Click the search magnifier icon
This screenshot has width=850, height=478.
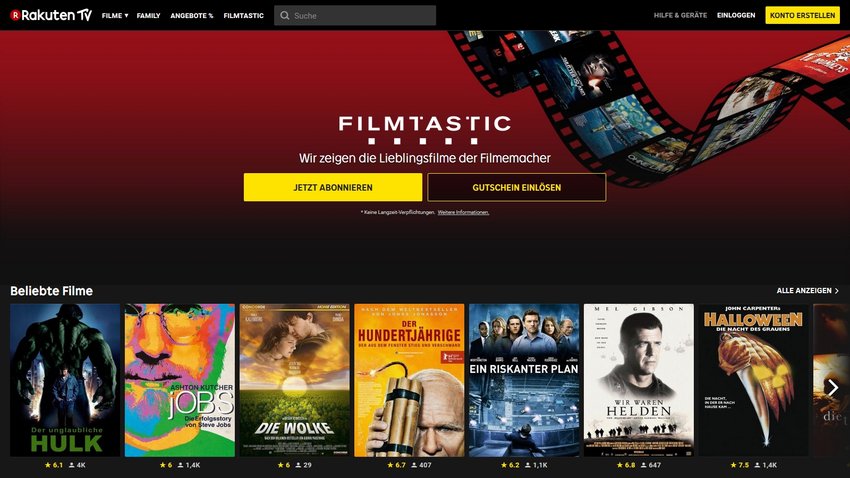click(x=285, y=16)
